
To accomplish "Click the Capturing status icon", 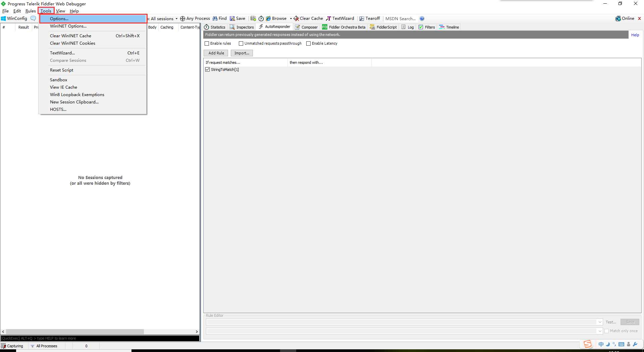I will pyautogui.click(x=3, y=346).
